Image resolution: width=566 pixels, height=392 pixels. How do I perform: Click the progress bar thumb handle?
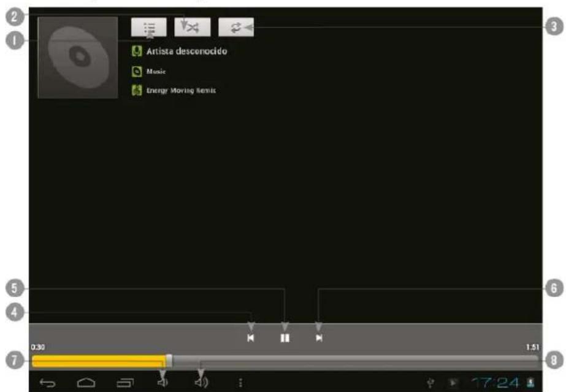click(x=169, y=361)
